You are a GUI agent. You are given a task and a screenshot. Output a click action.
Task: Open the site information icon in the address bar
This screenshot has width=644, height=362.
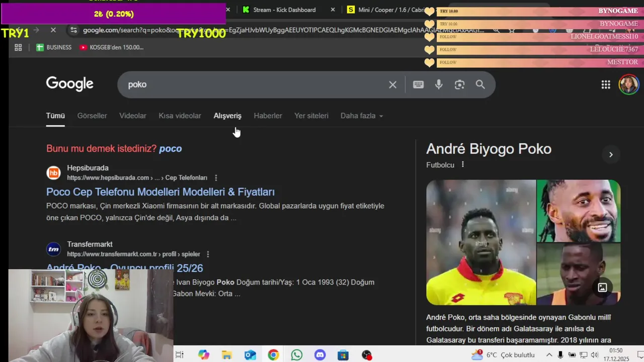coord(73,30)
